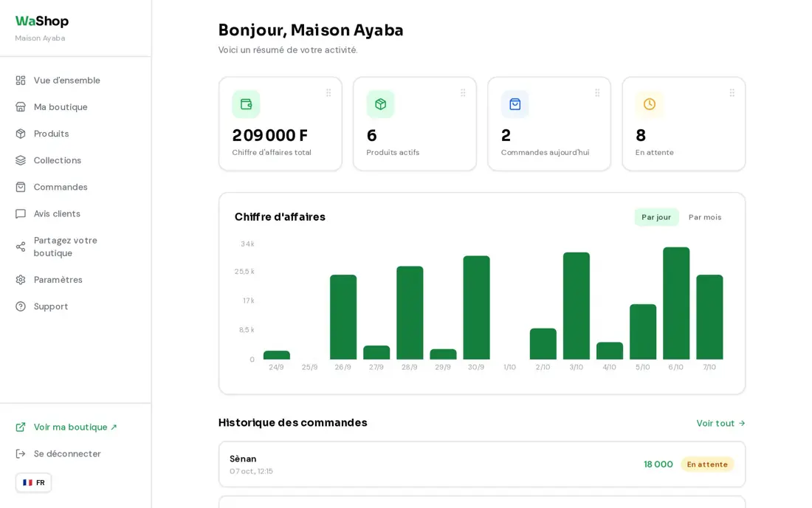Viewport: 812px width, 508px height.
Task: Click drag handle on Commandes aujourd'hui card
Action: [597, 93]
